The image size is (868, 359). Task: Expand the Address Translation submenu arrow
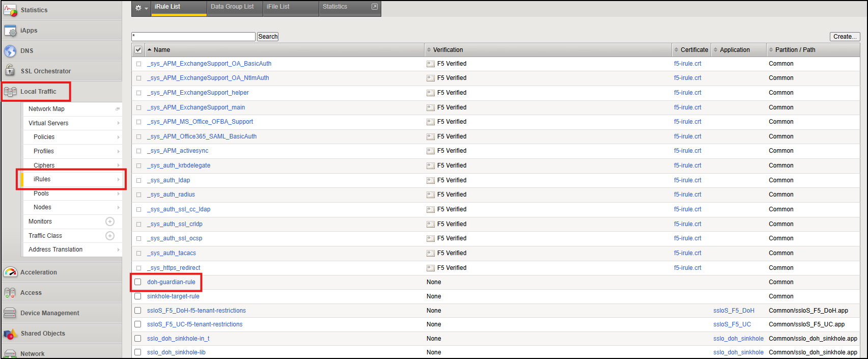click(119, 250)
